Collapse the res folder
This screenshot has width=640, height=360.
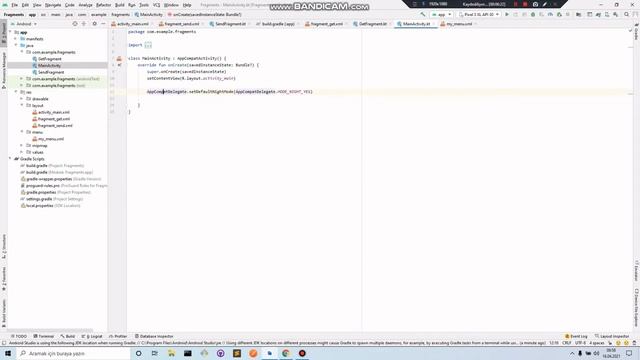[16, 92]
